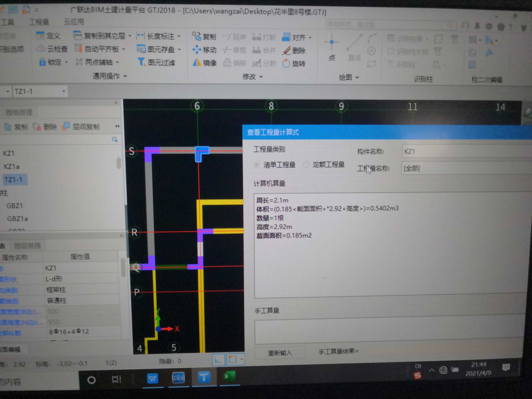Expand the 修改 group dropdown
Image resolution: width=532 pixels, height=399 pixels.
(x=261, y=77)
